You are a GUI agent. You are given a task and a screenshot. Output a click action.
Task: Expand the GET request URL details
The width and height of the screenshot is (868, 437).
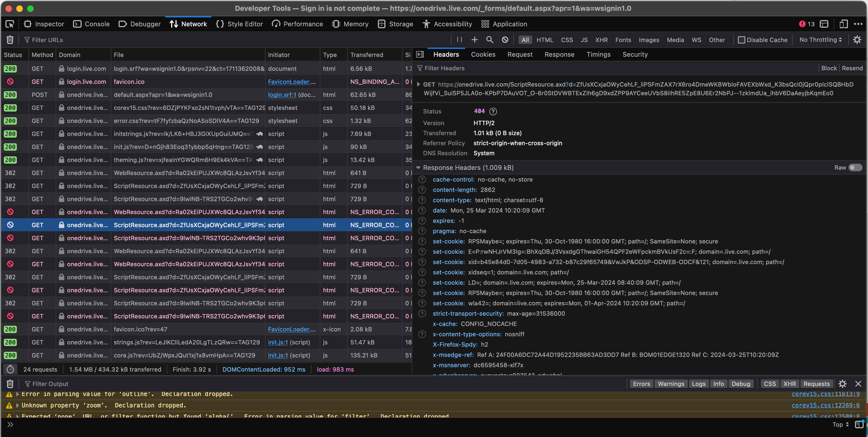[x=418, y=84]
